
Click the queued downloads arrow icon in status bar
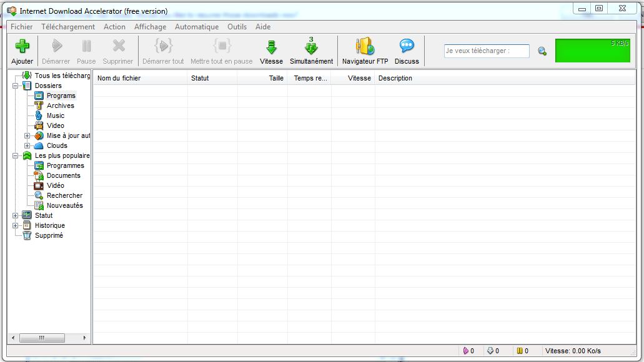pos(490,351)
